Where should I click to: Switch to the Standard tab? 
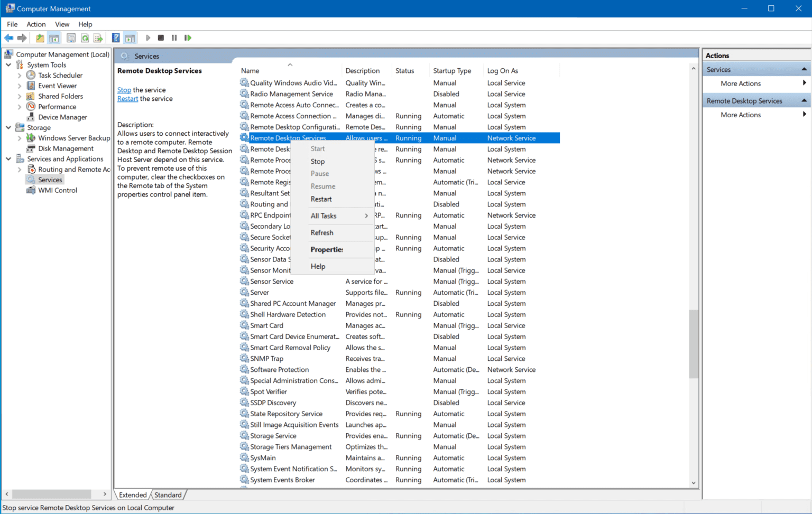167,494
